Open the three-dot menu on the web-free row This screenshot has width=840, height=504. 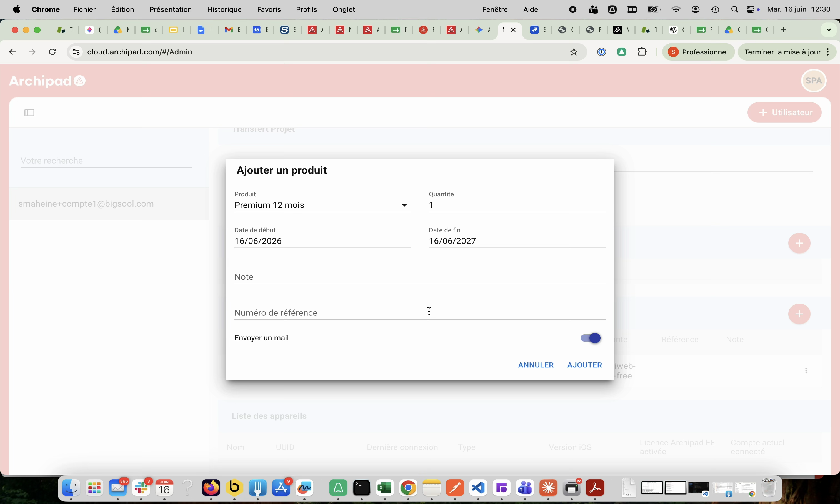click(806, 371)
